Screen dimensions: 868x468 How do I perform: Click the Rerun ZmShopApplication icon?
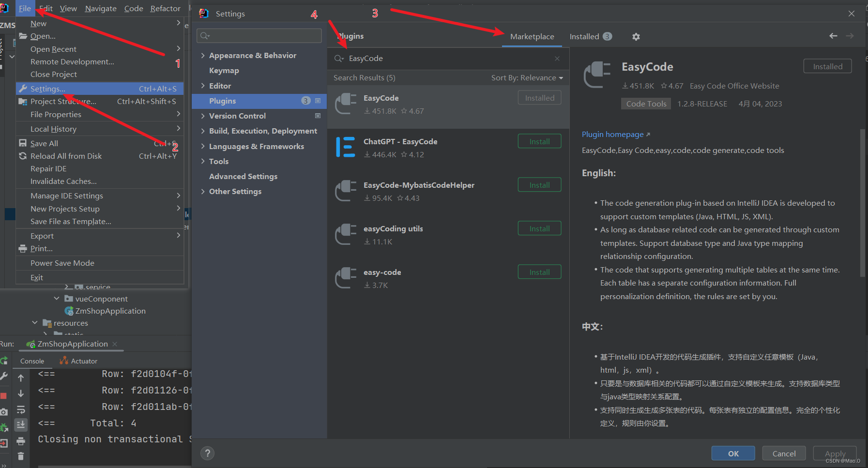pos(4,361)
